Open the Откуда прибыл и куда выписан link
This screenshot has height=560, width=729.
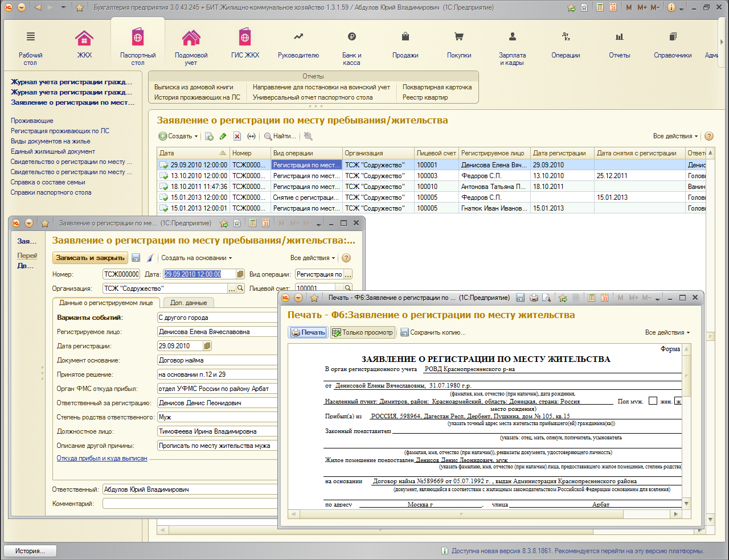102,458
